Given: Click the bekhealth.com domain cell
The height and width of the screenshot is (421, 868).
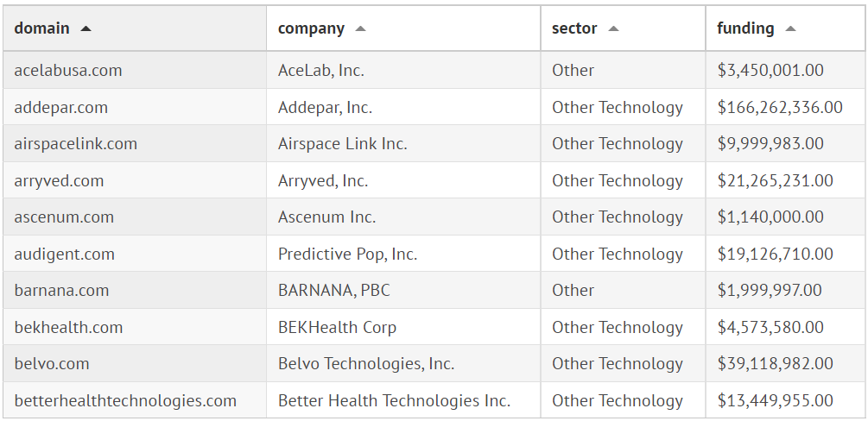Looking at the screenshot, I should (x=68, y=328).
